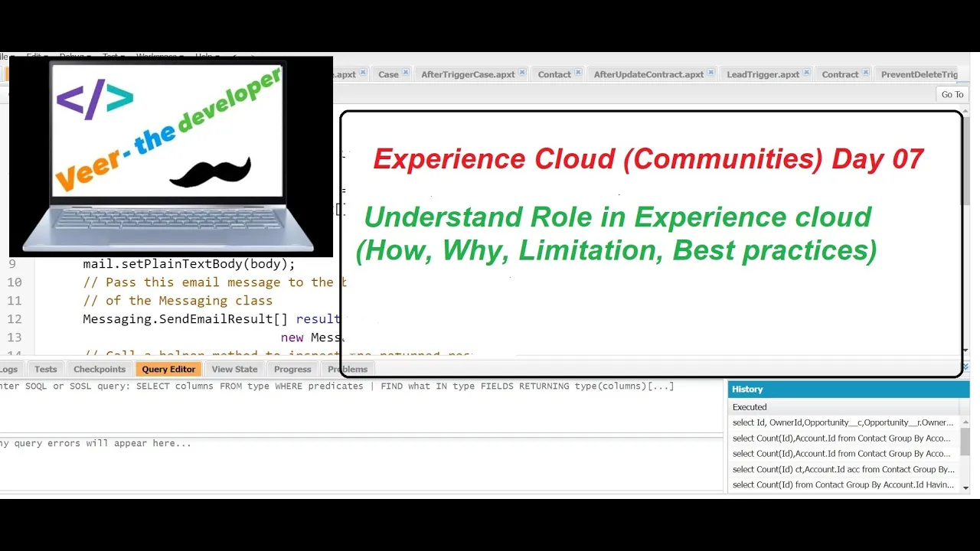Click the History panel header
Screen dimensions: 980x551
pos(849,389)
